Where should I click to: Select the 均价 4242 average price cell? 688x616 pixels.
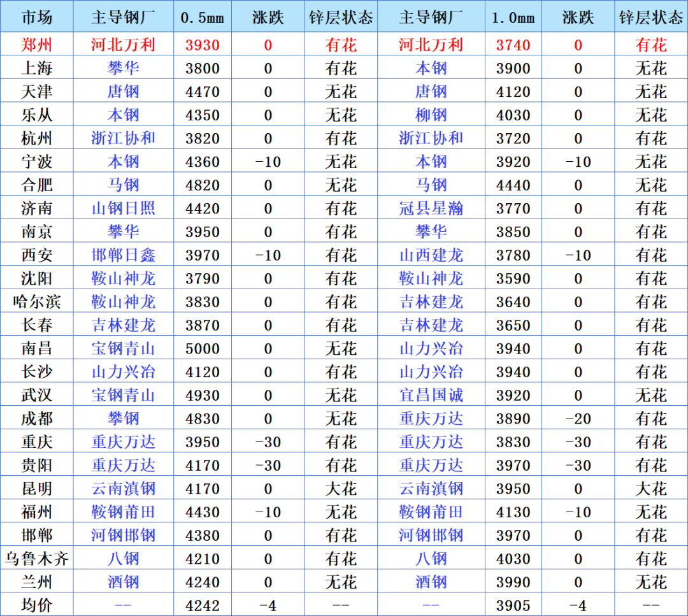(x=203, y=605)
